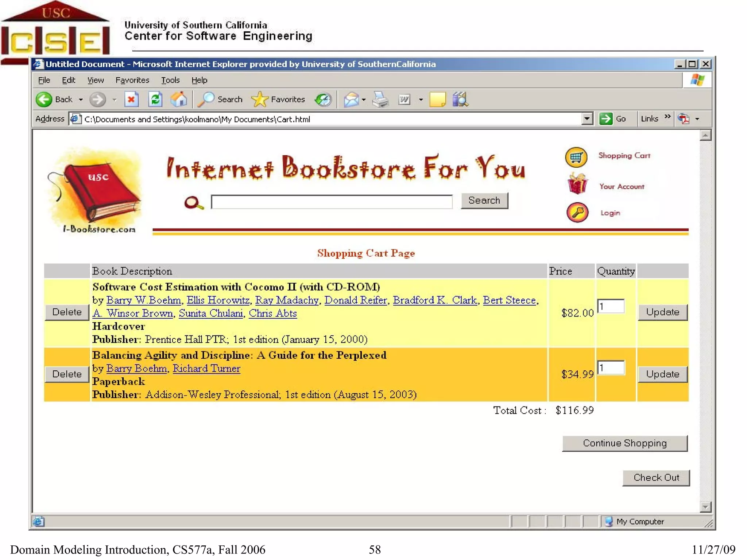Image resolution: width=747 pixels, height=560 pixels.
Task: Click the scrollbar down arrow
Action: [x=705, y=507]
